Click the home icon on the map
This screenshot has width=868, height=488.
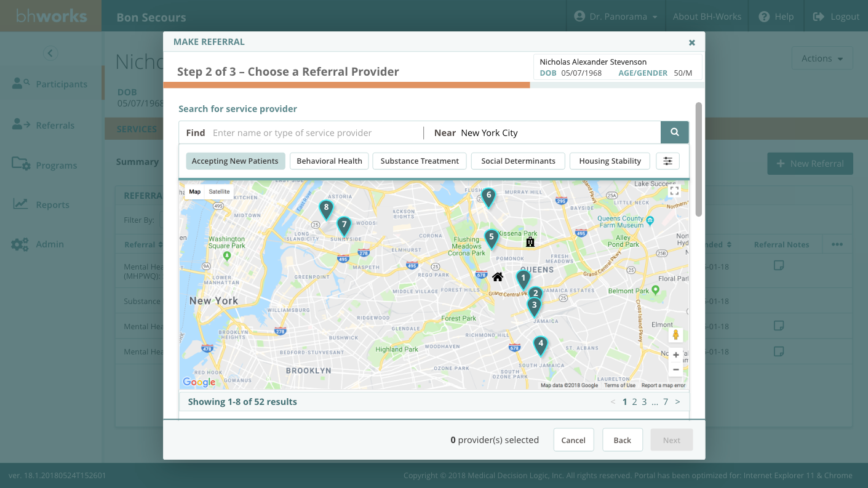click(498, 277)
